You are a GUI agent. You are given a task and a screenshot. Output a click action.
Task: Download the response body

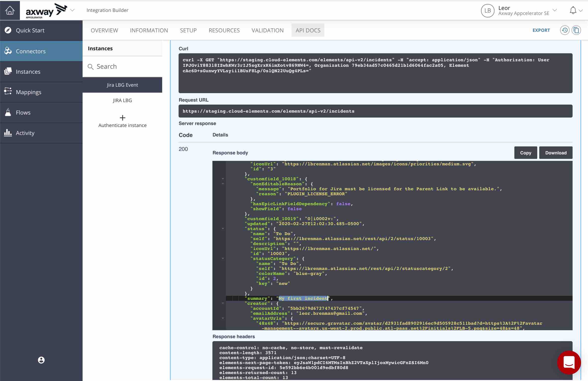[x=556, y=153]
